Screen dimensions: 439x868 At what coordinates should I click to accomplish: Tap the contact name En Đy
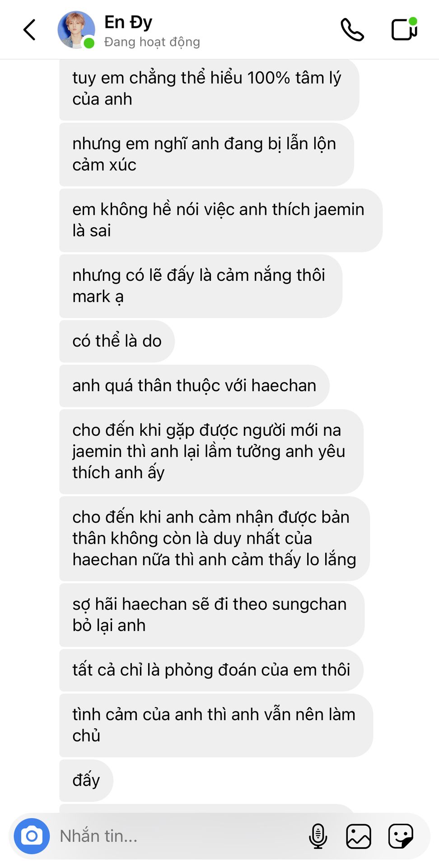coord(128,22)
